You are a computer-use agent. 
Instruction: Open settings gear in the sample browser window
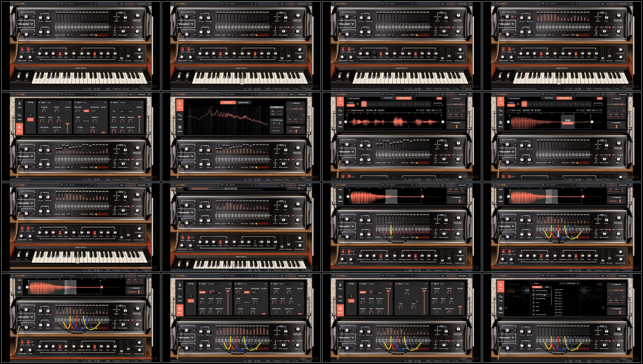point(631,276)
